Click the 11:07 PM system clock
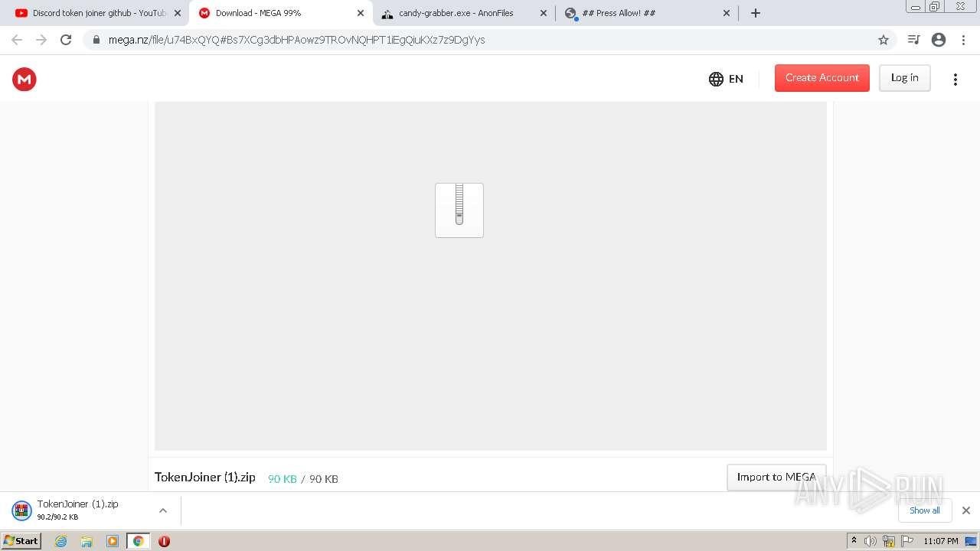980x551 pixels. coord(940,541)
